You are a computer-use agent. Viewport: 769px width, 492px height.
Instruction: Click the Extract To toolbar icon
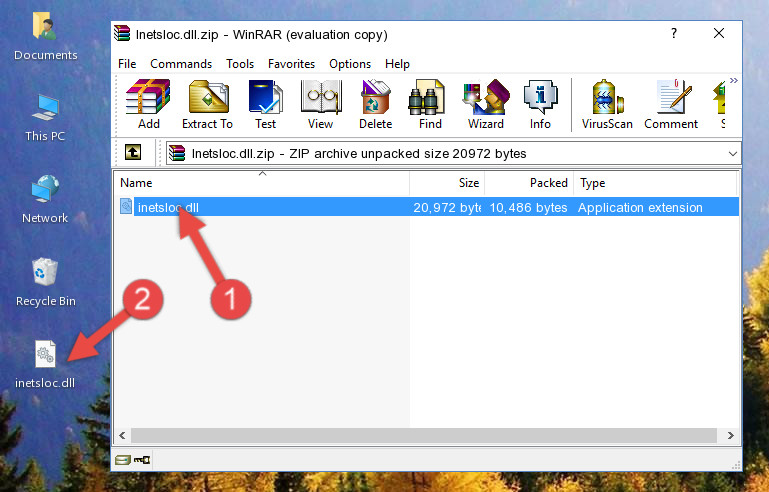(207, 104)
